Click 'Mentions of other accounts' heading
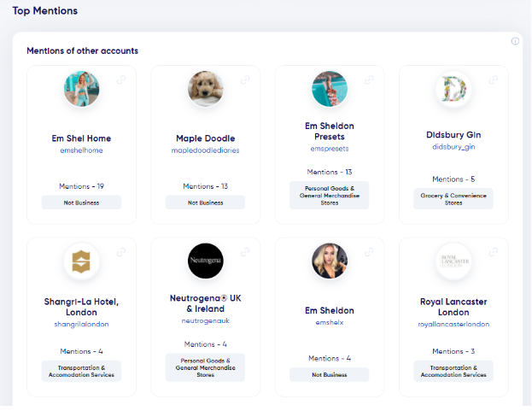 pyautogui.click(x=83, y=51)
